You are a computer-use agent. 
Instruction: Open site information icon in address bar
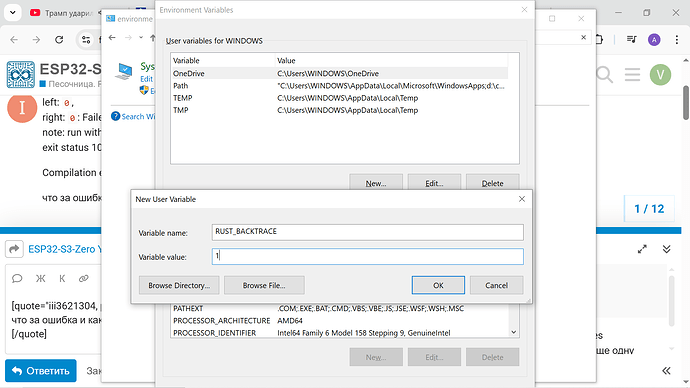click(x=86, y=40)
